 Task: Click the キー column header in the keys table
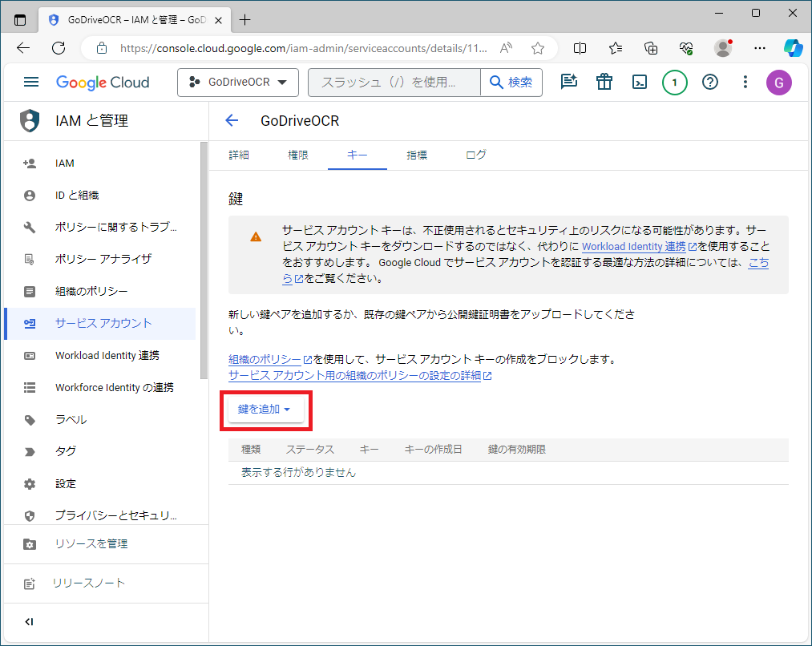(x=370, y=450)
